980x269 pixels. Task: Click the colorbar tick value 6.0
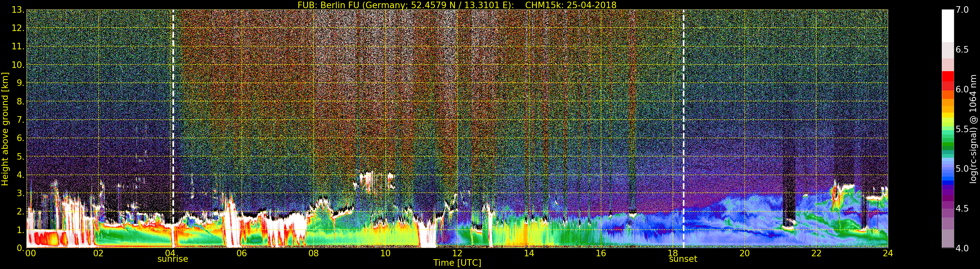tap(962, 89)
